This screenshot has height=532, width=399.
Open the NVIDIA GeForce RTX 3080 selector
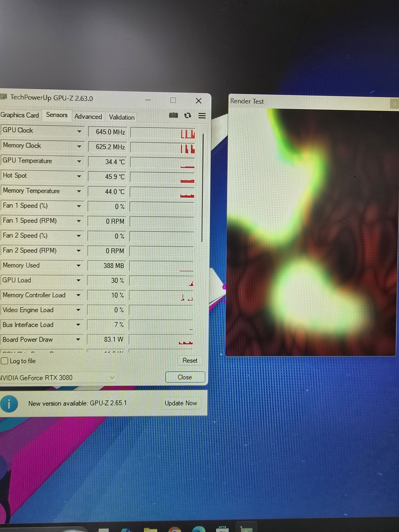[57, 378]
